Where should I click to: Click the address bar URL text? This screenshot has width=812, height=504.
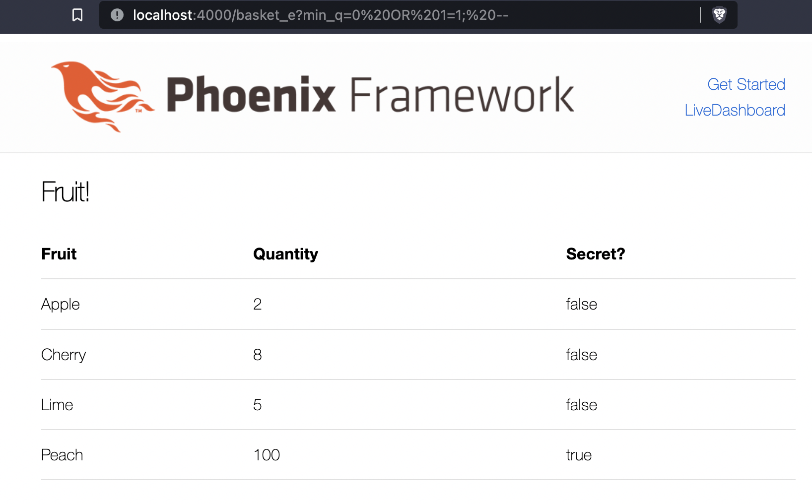[321, 15]
